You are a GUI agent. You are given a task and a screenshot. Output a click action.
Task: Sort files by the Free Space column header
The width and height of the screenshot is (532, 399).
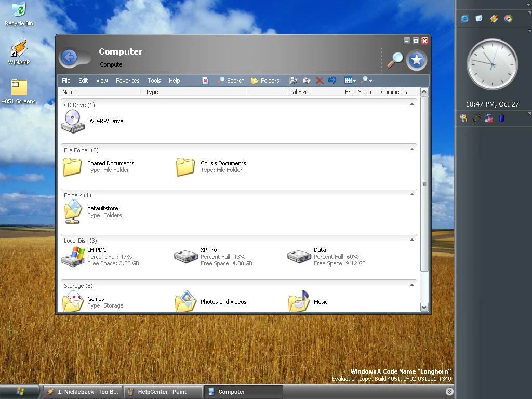[x=358, y=92]
